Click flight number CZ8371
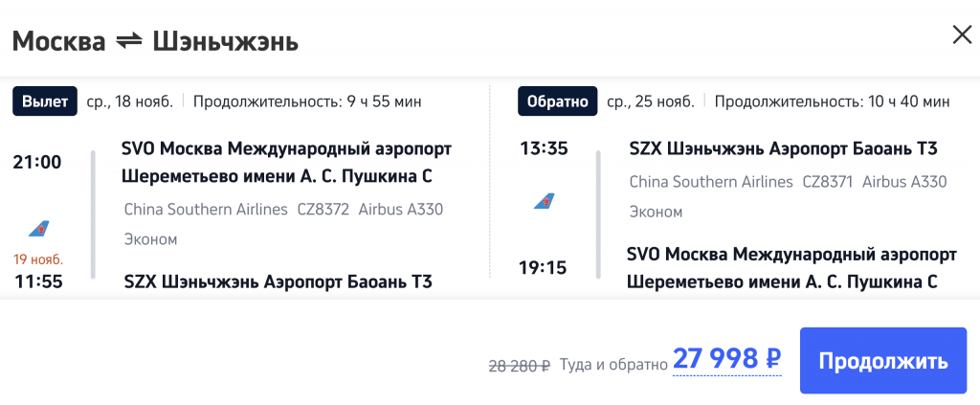 click(828, 182)
